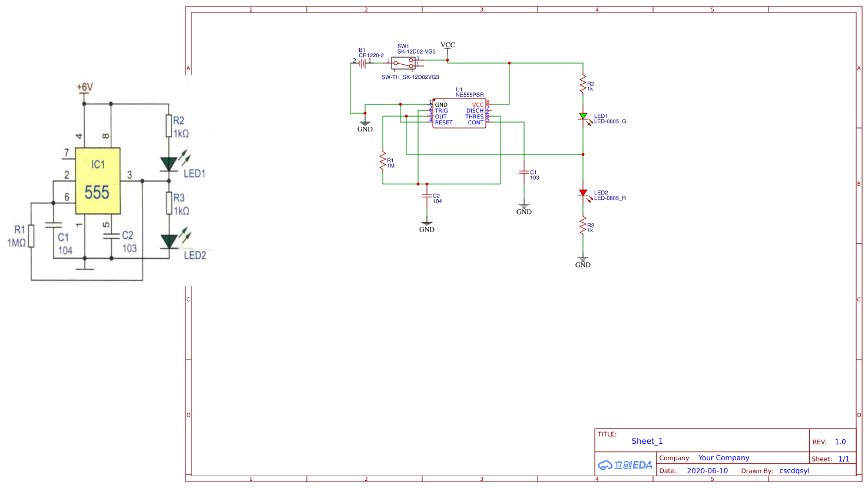Click the R3 1k resistor symbol below LED2
The height and width of the screenshot is (488, 868).
tap(583, 225)
